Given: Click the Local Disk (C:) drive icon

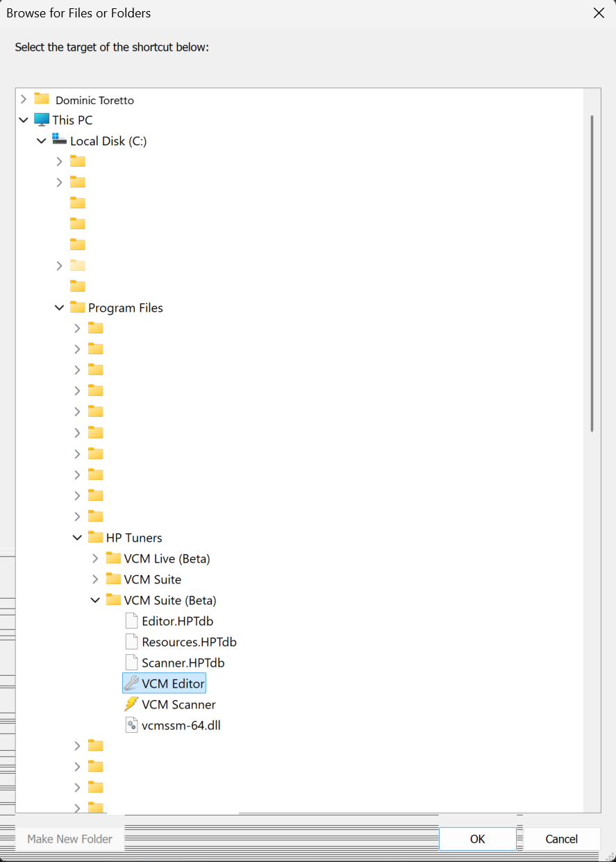Looking at the screenshot, I should click(x=60, y=140).
